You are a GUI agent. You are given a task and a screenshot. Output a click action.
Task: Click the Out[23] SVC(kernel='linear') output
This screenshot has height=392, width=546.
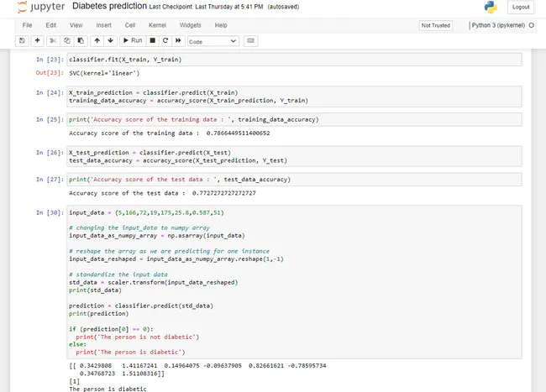coord(104,73)
